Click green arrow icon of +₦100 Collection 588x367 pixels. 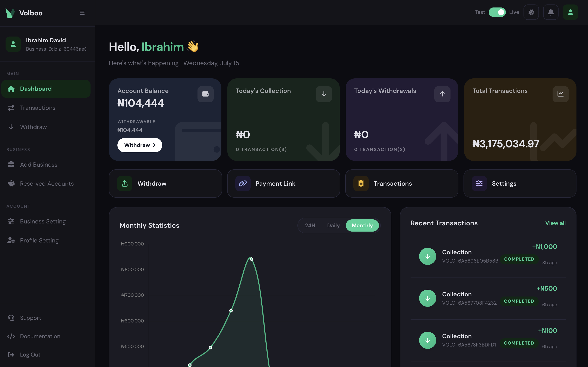[427, 340]
